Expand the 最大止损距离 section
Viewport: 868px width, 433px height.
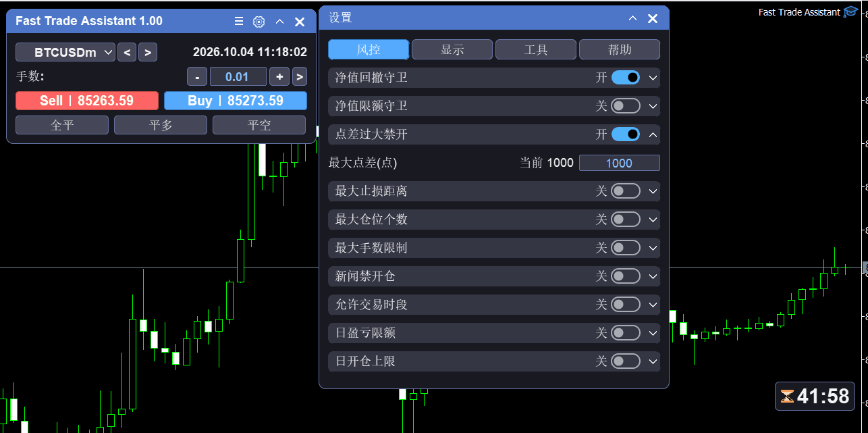pos(653,191)
